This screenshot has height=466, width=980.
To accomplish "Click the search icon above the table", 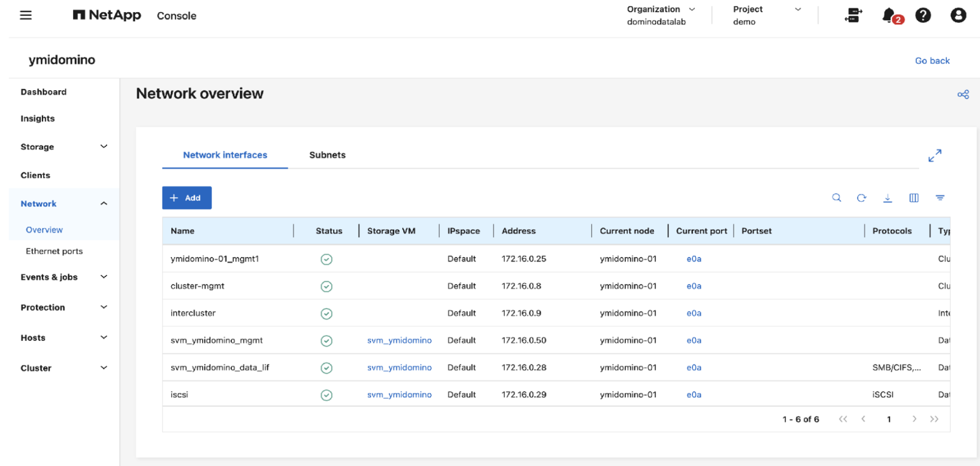I will point(837,198).
